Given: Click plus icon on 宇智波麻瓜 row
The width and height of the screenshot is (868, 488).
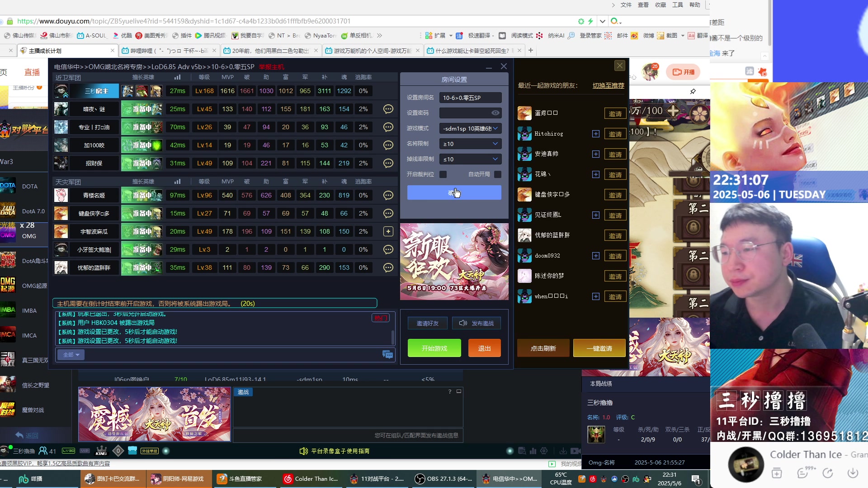Looking at the screenshot, I should [388, 231].
